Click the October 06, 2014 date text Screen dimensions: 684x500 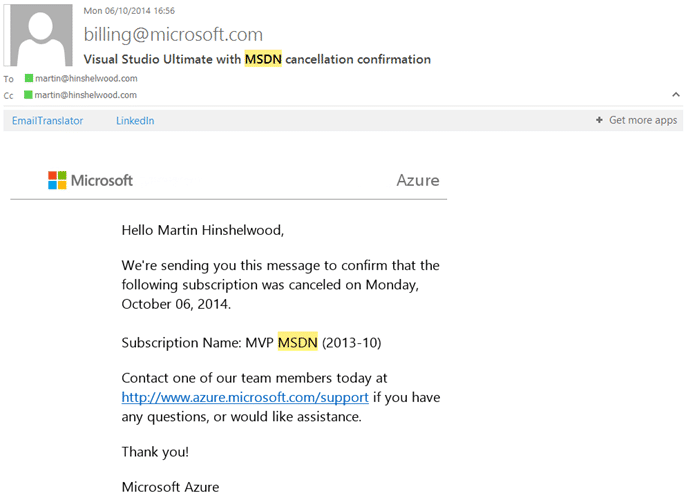pyautogui.click(x=176, y=304)
